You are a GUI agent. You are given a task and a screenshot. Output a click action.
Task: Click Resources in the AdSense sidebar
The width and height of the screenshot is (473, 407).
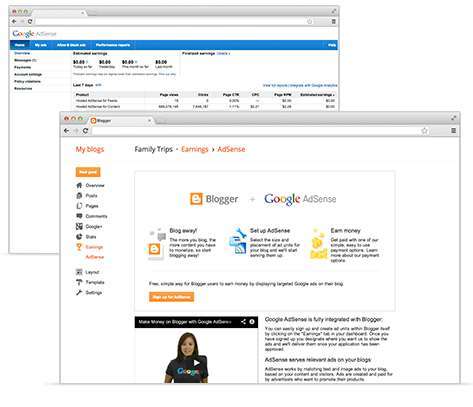coord(23,89)
